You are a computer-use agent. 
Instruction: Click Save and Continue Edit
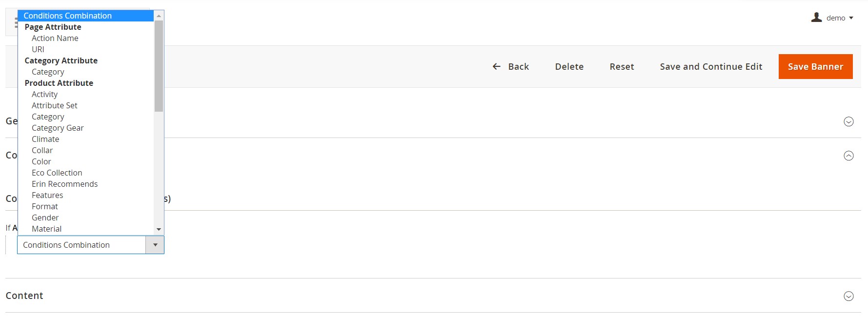coord(711,66)
